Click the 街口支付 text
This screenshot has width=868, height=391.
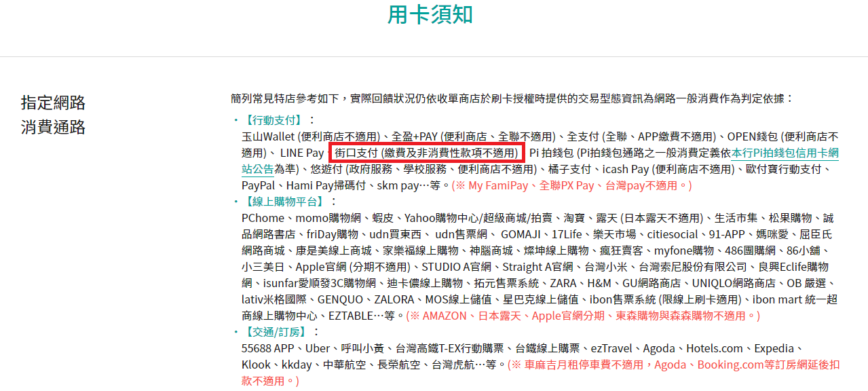tap(357, 153)
